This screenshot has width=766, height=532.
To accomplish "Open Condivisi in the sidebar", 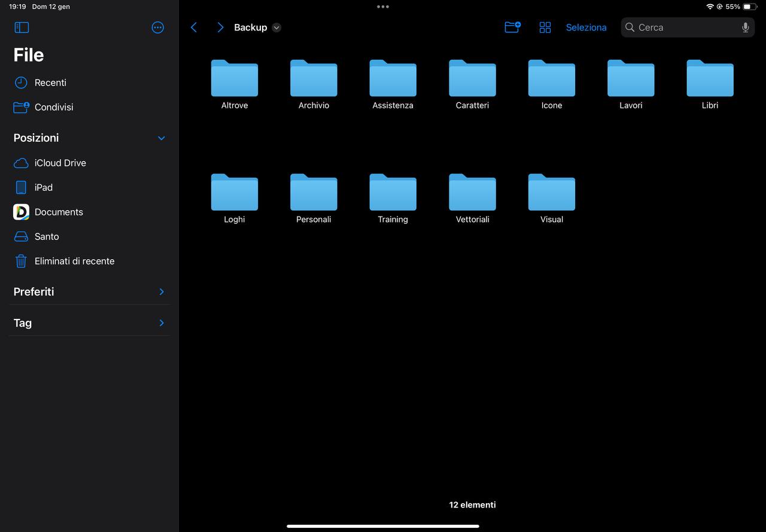I will point(54,107).
